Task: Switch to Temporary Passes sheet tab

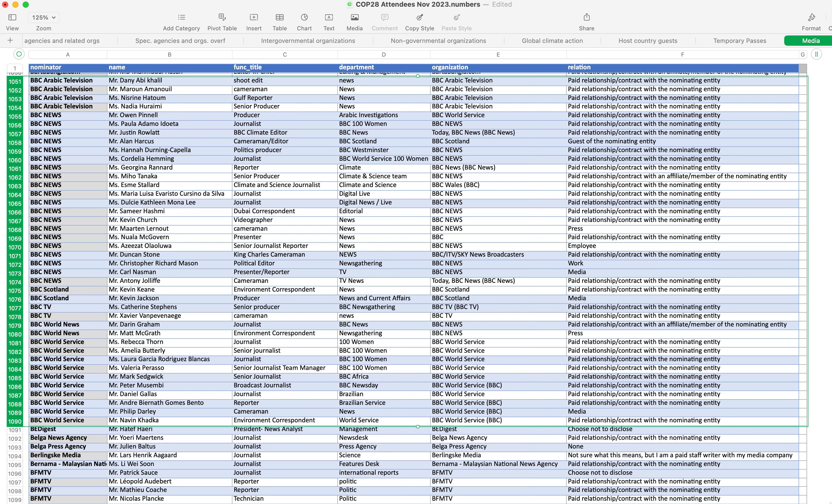Action: [739, 41]
